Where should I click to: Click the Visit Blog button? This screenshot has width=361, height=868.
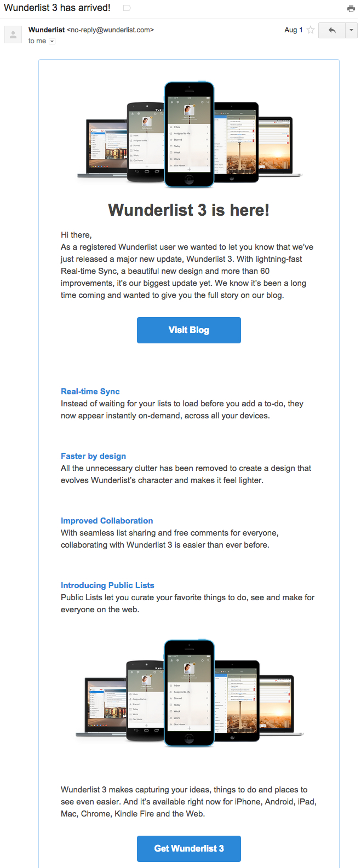pos(188,330)
